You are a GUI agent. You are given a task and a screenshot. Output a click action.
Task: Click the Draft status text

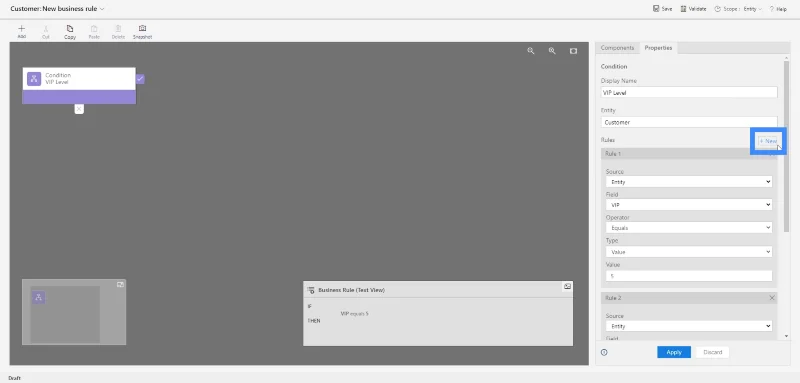point(14,378)
